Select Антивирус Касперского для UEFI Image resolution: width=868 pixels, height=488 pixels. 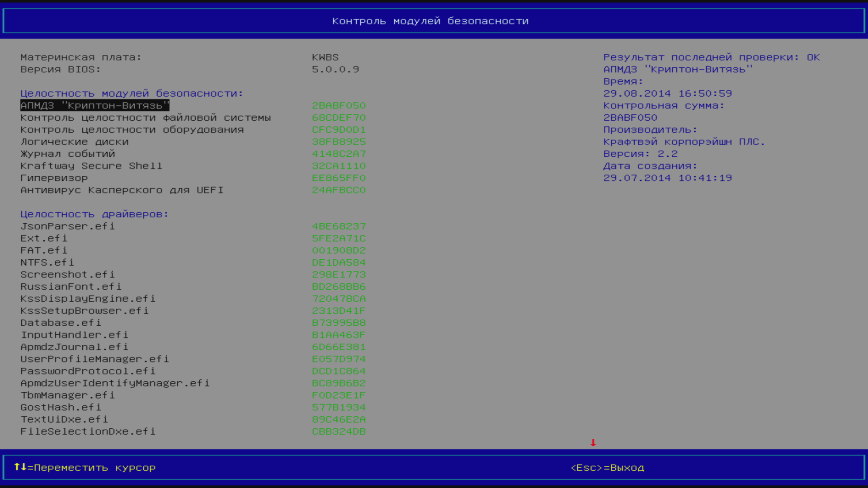122,190
